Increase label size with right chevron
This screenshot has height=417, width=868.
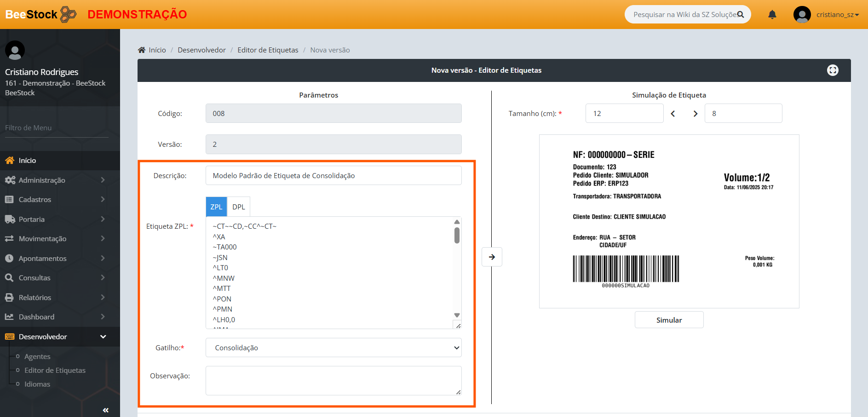coord(695,114)
